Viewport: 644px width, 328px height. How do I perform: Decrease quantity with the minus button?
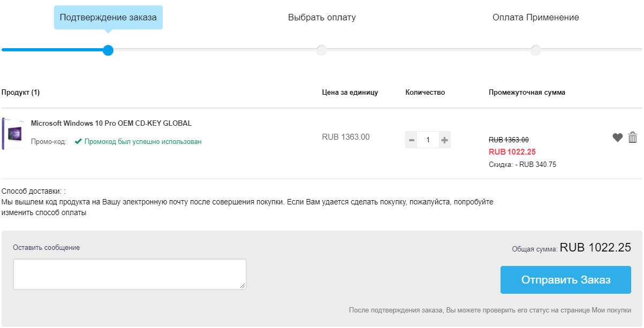pyautogui.click(x=411, y=140)
